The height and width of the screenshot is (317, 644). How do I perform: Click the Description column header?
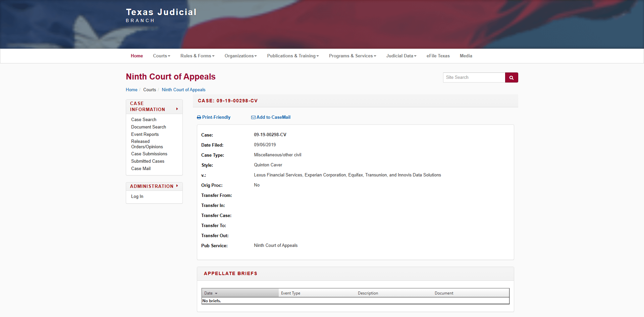pos(368,293)
